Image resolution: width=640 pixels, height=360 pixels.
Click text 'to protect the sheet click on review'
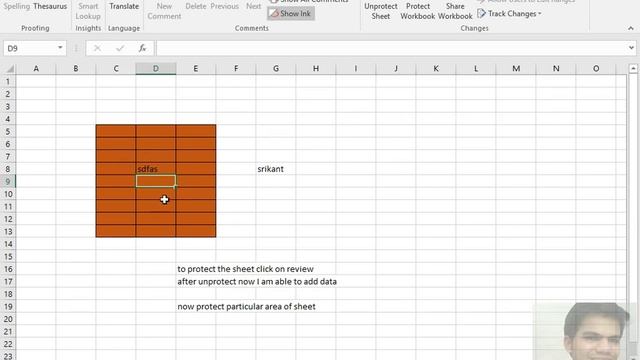coord(245,269)
